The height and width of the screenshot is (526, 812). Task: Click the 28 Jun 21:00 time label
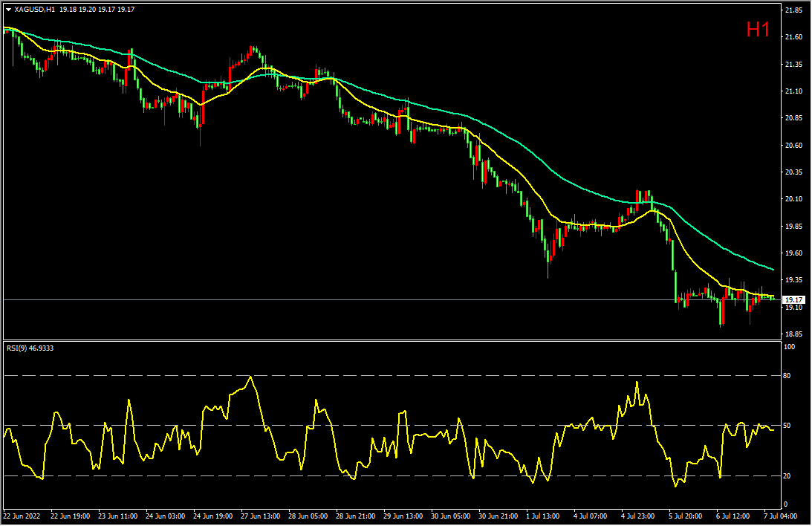tap(355, 516)
